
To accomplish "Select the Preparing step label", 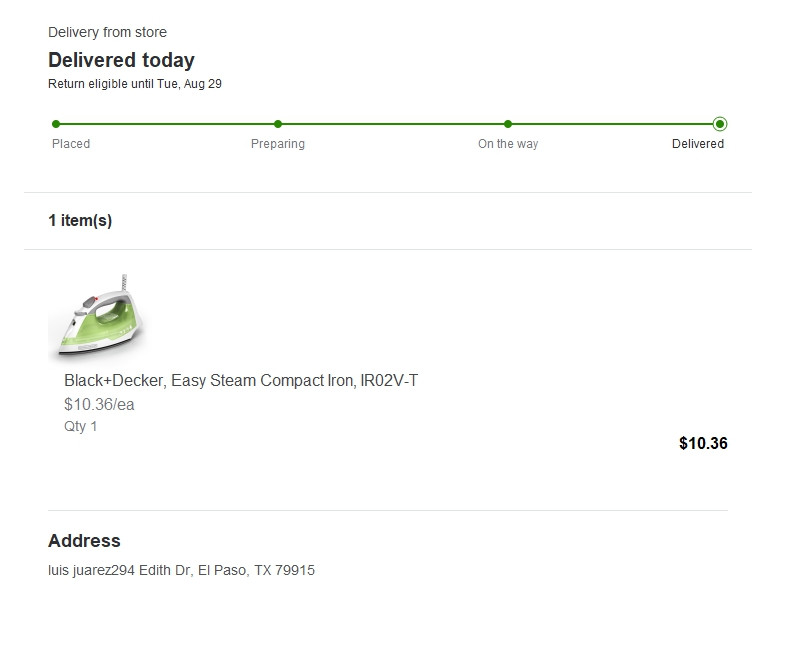I will (278, 144).
